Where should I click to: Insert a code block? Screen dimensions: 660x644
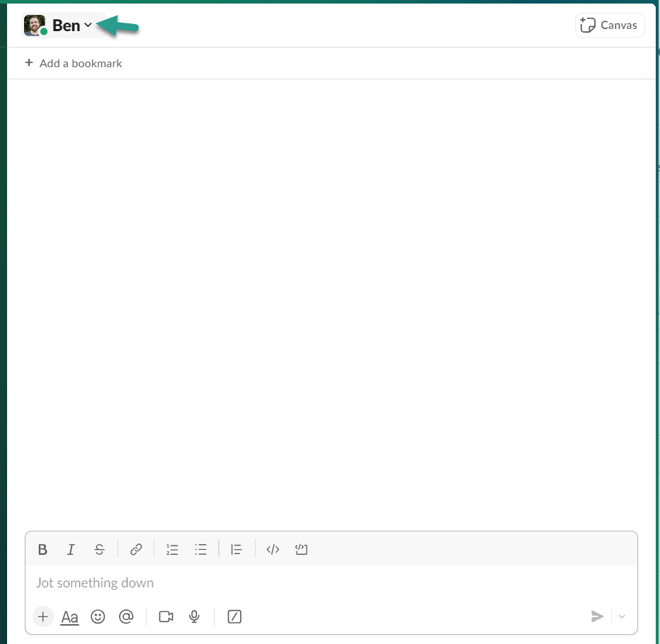(x=302, y=549)
